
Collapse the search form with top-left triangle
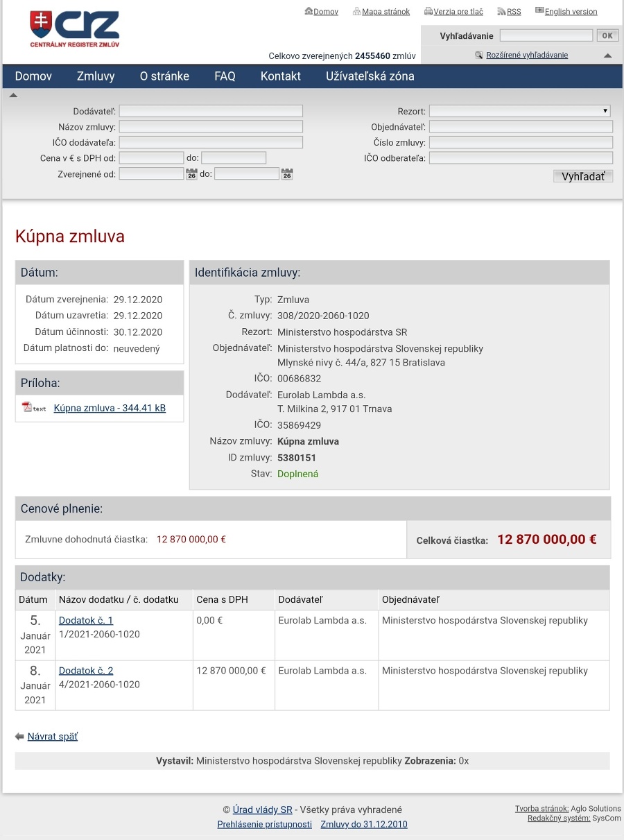13,96
